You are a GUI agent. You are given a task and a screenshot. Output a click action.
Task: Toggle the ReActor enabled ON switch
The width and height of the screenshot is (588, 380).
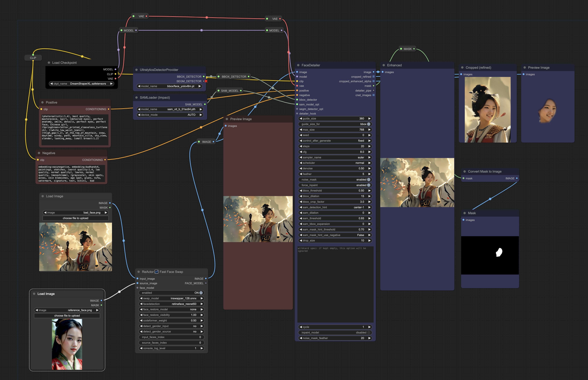(x=201, y=293)
